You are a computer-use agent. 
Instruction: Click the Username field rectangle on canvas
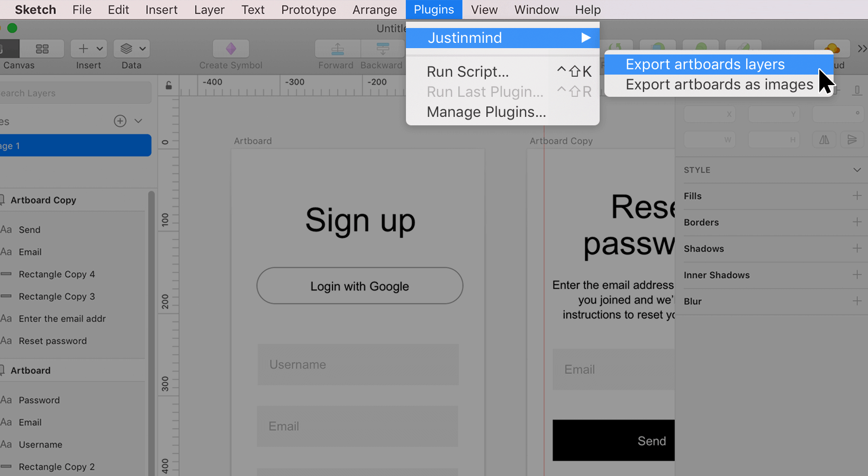pos(358,364)
